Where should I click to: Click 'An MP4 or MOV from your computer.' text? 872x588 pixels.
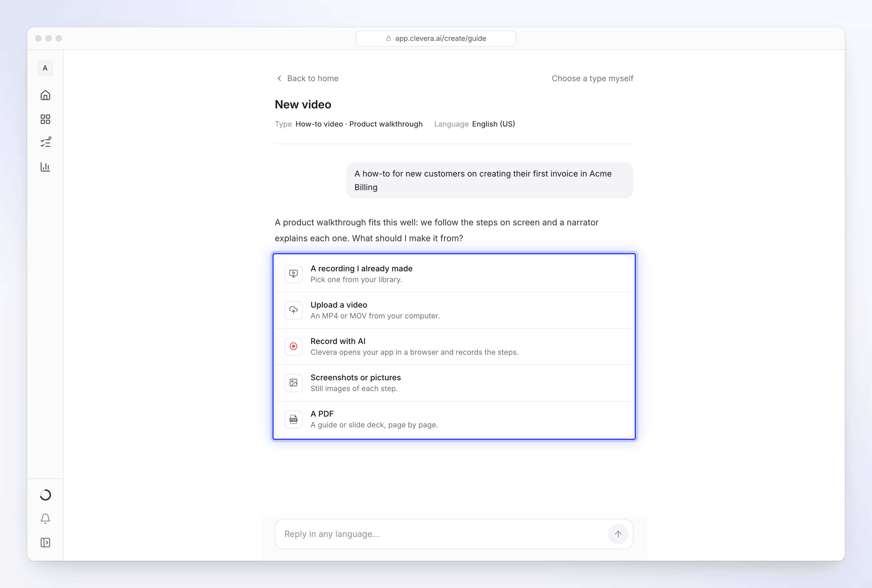375,316
